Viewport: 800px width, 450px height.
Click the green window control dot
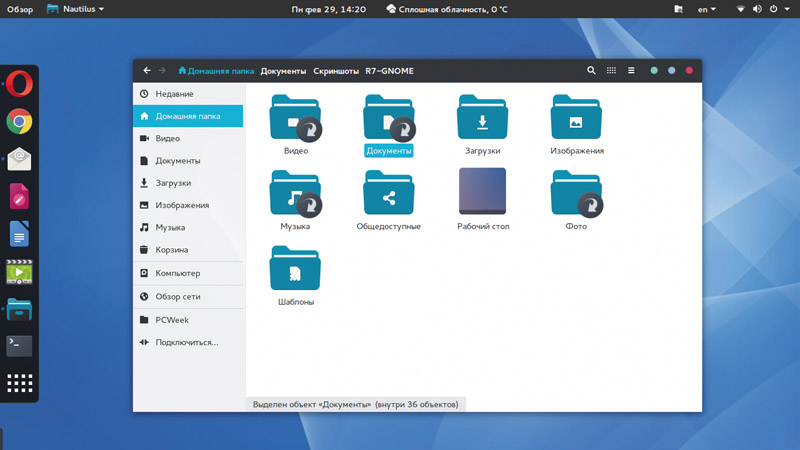[654, 70]
